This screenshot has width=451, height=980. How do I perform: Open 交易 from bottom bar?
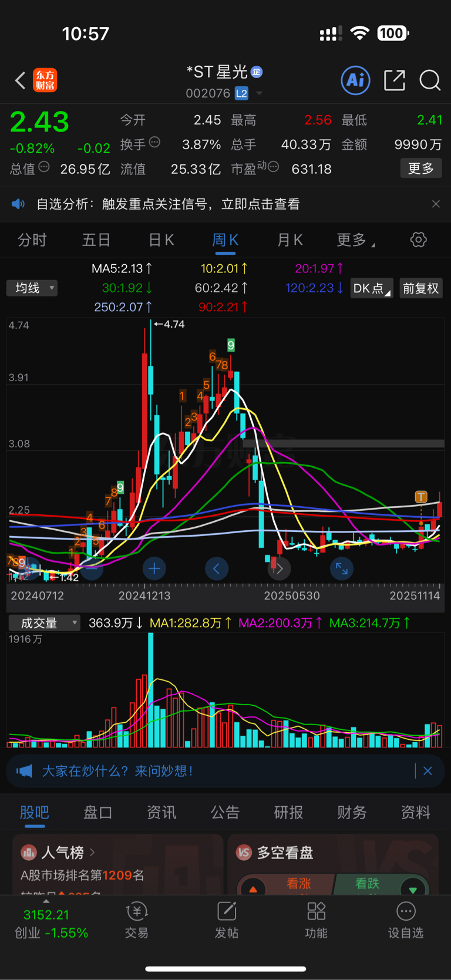coord(137,920)
